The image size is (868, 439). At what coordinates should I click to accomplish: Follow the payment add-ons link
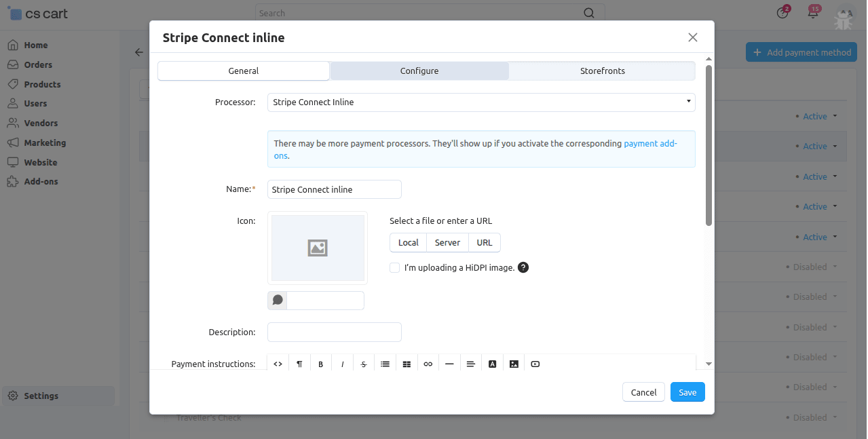tap(649, 144)
